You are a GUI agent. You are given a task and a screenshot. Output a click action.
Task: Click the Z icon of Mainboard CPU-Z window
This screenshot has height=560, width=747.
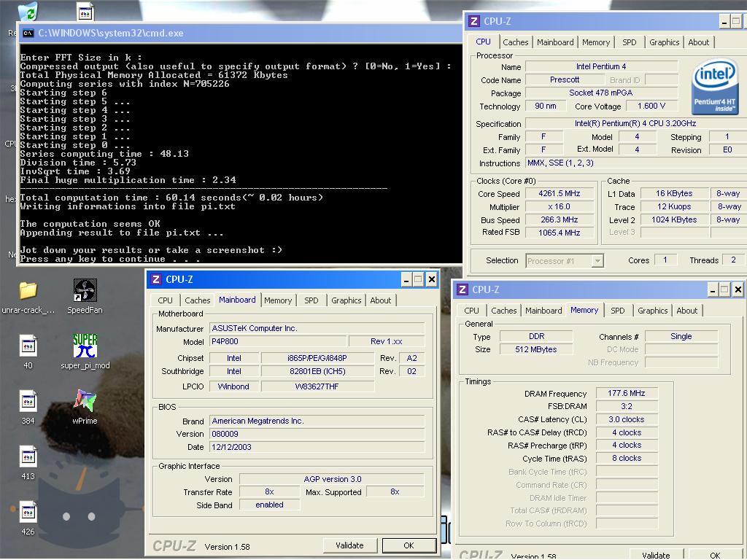[x=156, y=279]
